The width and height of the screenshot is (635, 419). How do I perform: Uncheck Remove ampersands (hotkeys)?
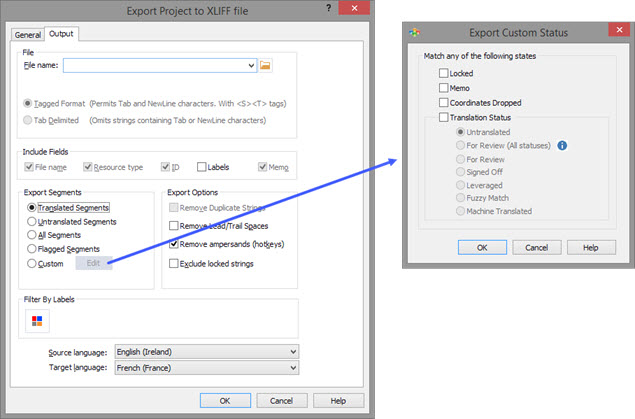[x=173, y=244]
